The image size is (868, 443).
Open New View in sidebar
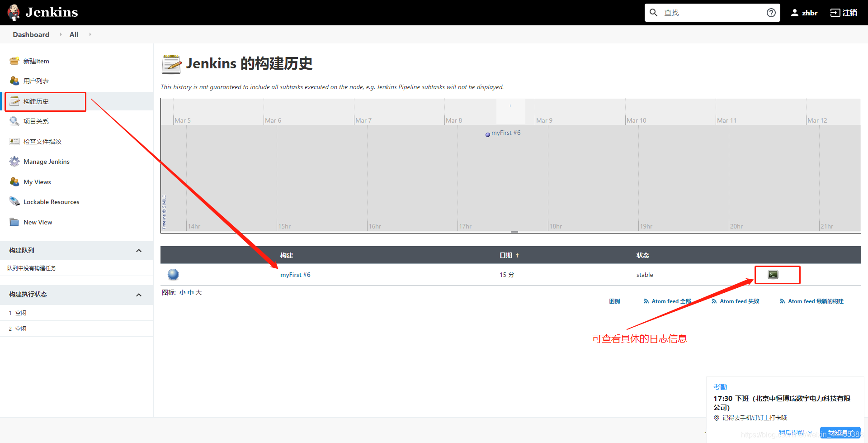click(38, 222)
